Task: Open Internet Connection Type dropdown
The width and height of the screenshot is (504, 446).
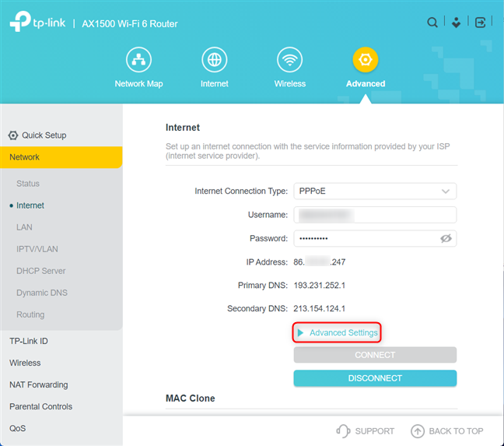Action: [375, 191]
